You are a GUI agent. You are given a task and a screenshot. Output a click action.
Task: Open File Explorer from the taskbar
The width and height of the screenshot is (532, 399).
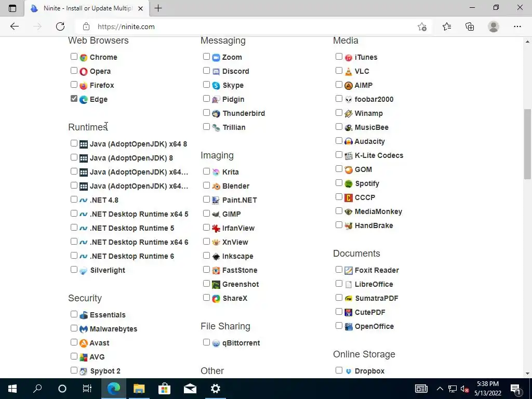point(139,389)
